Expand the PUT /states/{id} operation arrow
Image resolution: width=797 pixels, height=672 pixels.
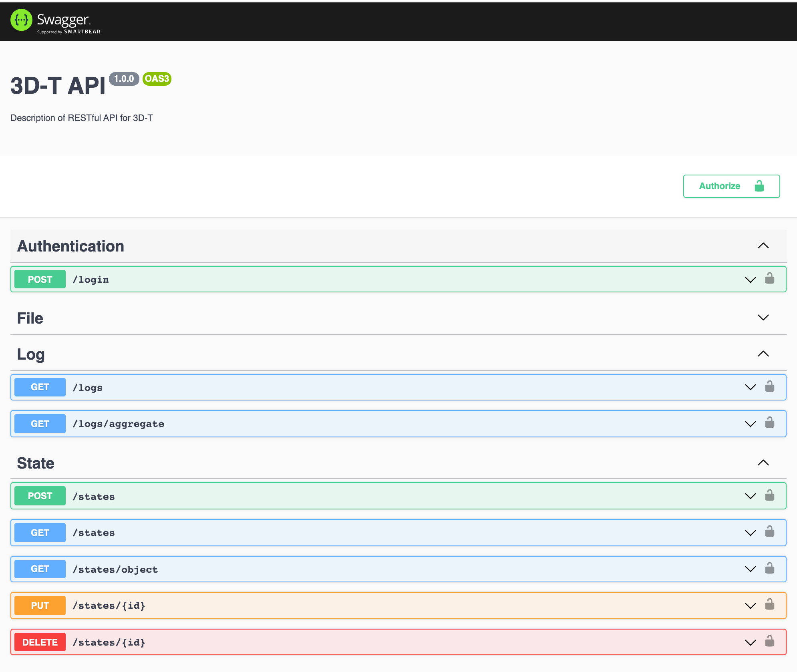click(751, 606)
